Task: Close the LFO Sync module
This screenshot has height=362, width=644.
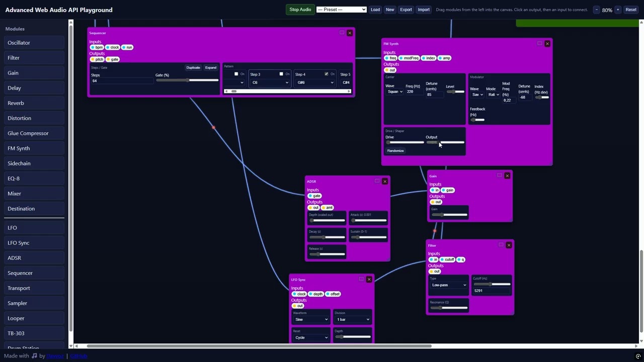Action: (369, 280)
